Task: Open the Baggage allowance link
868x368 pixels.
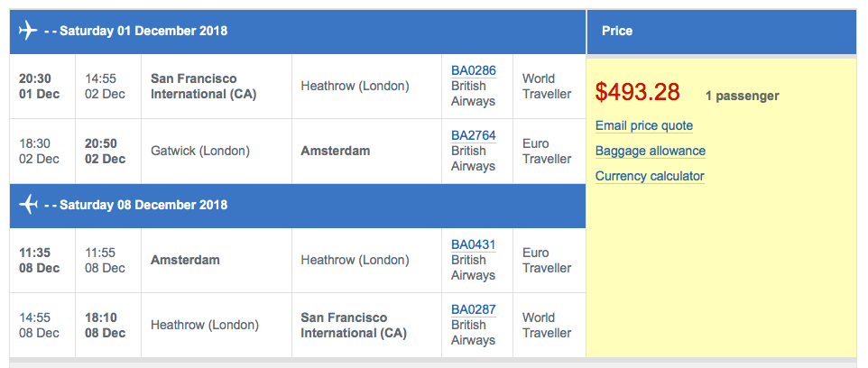Action: point(651,151)
